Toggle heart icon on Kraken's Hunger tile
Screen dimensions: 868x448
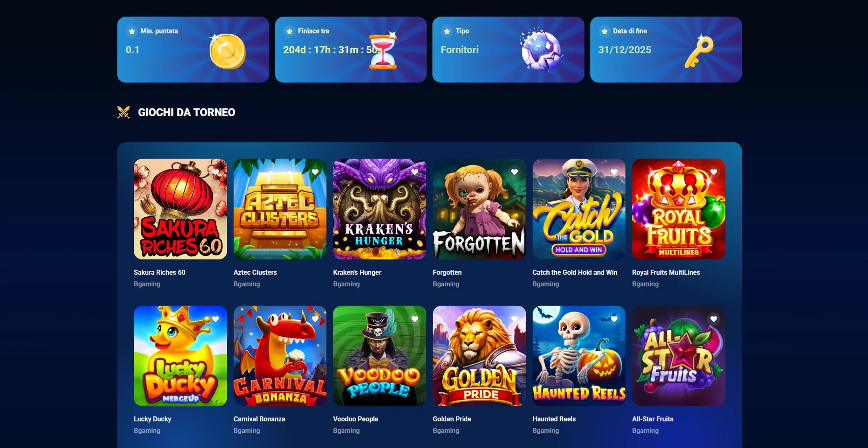tap(415, 172)
